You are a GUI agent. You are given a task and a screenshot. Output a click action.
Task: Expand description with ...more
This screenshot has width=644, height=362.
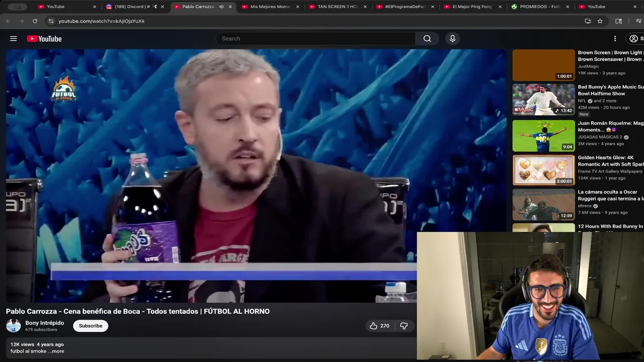click(56, 351)
